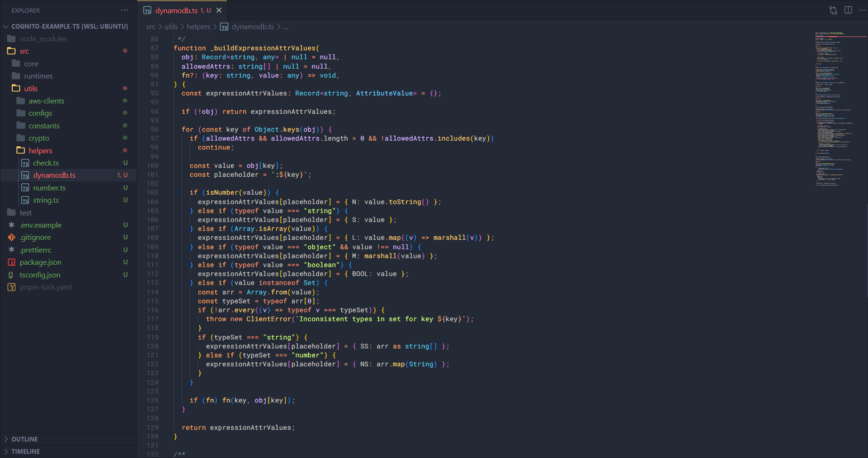Open the .prettierrc file
Image resolution: width=868 pixels, height=458 pixels.
[x=36, y=250]
